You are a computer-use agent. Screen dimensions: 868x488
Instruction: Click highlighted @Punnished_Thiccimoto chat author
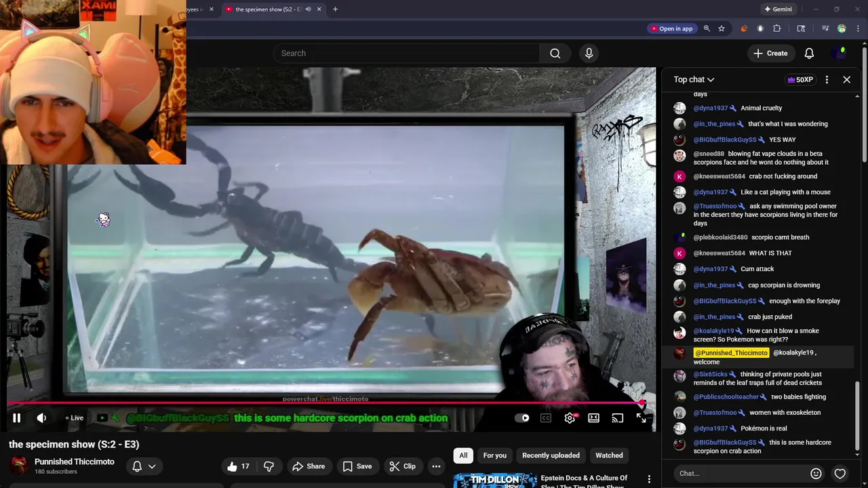pos(731,352)
